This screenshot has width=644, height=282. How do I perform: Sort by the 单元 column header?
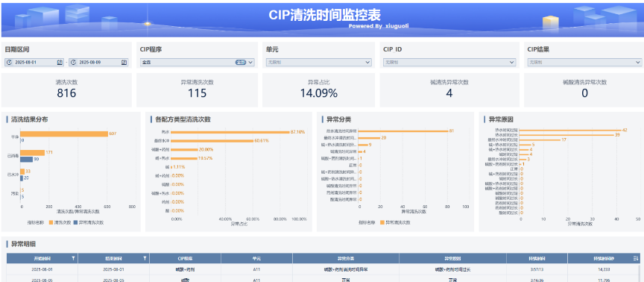(x=256, y=258)
